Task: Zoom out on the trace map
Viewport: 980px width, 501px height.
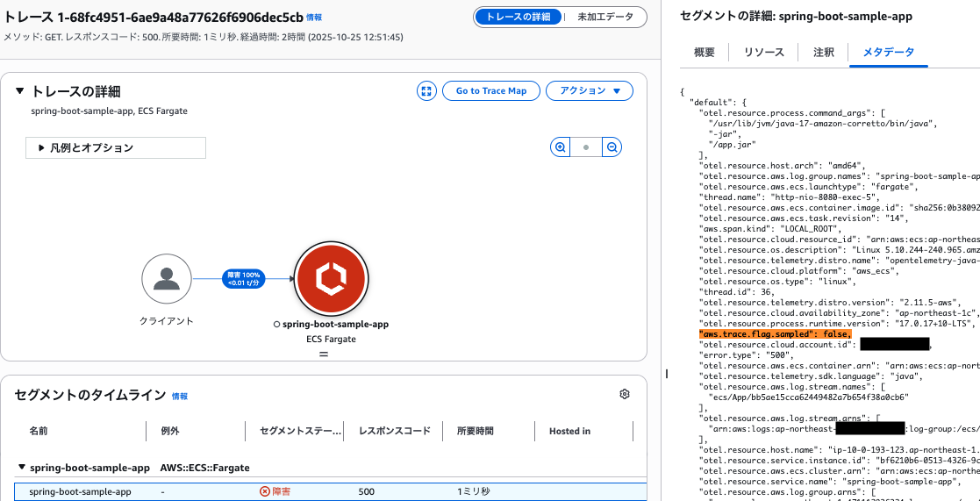Action: tap(613, 147)
